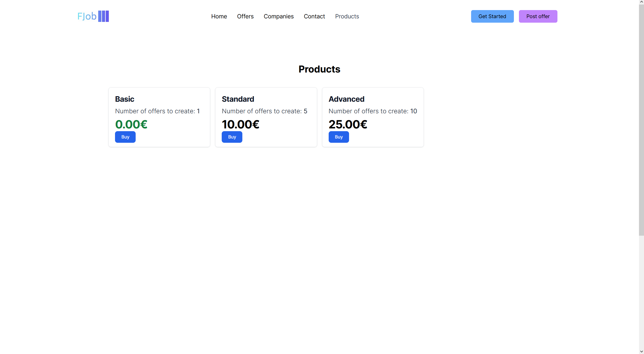The image size is (644, 354).
Task: Click the Products page heading
Action: tap(319, 69)
